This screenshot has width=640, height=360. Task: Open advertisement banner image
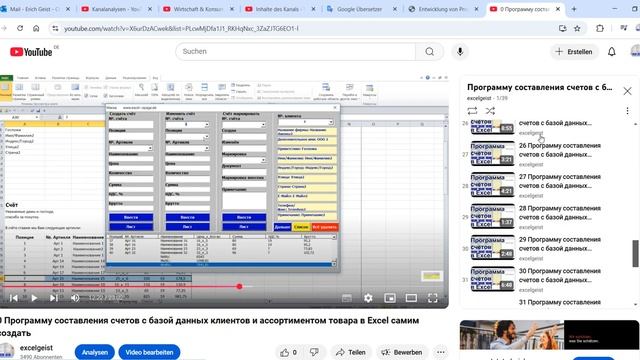pos(549,335)
